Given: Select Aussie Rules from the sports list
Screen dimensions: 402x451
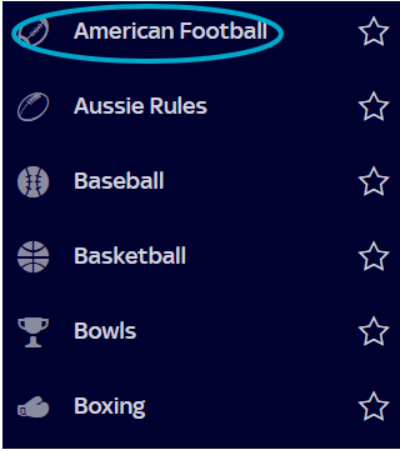Looking at the screenshot, I should (140, 106).
